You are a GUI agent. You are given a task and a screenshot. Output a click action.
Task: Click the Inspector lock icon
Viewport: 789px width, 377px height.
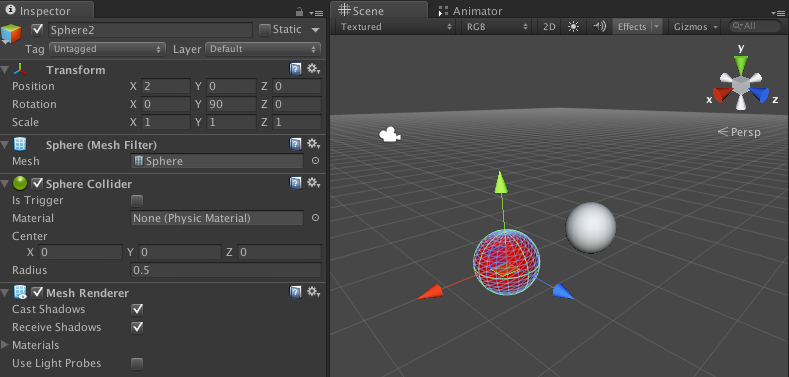click(x=299, y=11)
